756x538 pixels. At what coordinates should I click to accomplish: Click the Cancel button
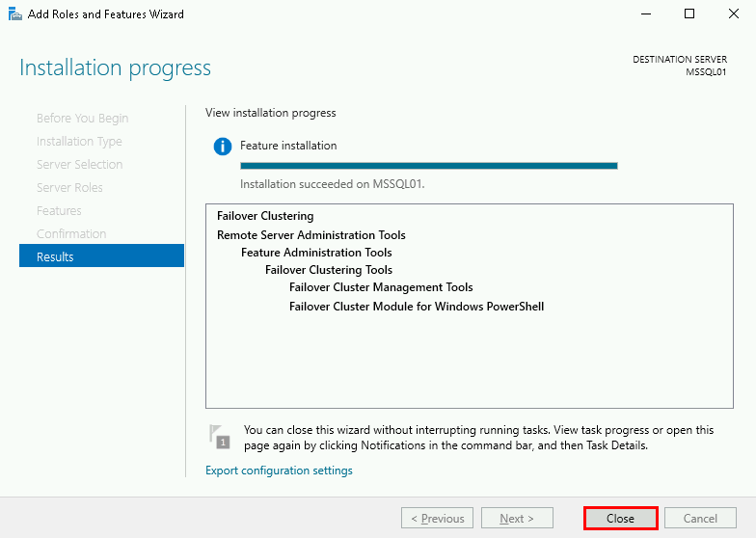pyautogui.click(x=700, y=519)
